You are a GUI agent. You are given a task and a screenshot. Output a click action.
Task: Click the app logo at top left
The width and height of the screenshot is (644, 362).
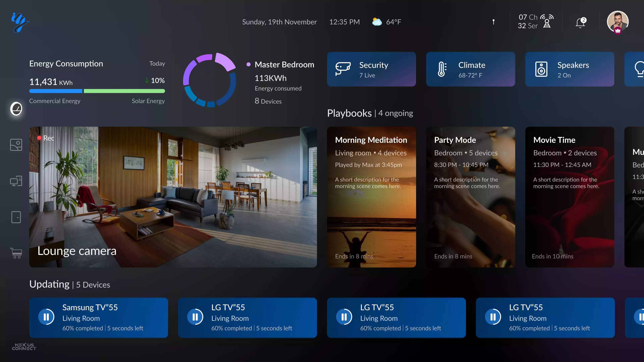(20, 22)
